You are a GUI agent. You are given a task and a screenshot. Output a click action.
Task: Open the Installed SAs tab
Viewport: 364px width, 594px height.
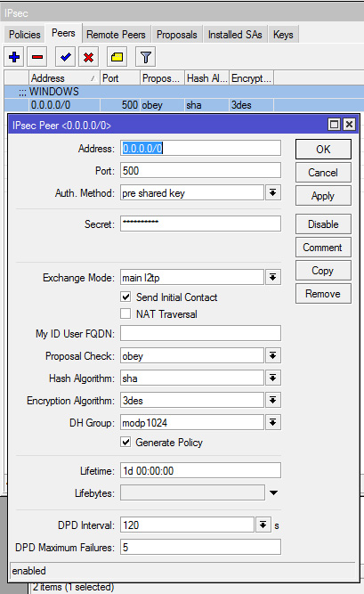coord(235,35)
